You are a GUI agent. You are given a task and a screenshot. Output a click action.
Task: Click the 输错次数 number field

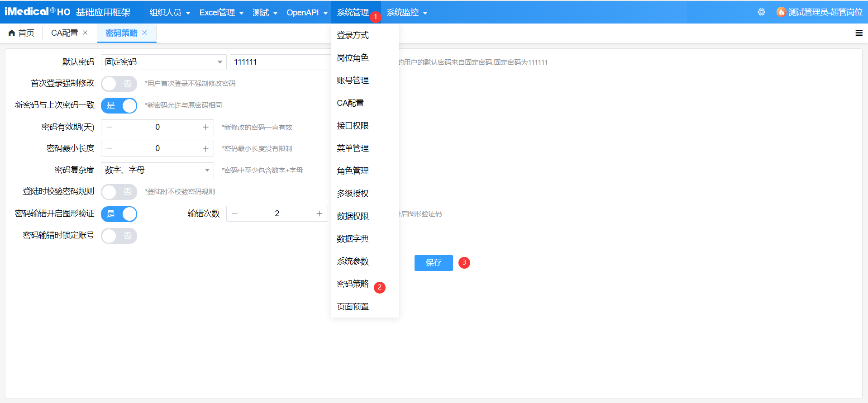(x=277, y=213)
